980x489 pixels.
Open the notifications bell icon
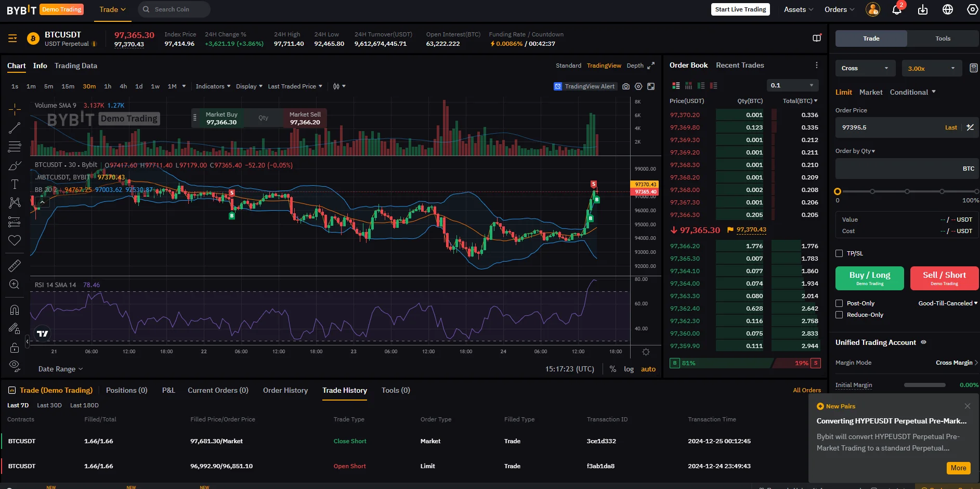896,10
